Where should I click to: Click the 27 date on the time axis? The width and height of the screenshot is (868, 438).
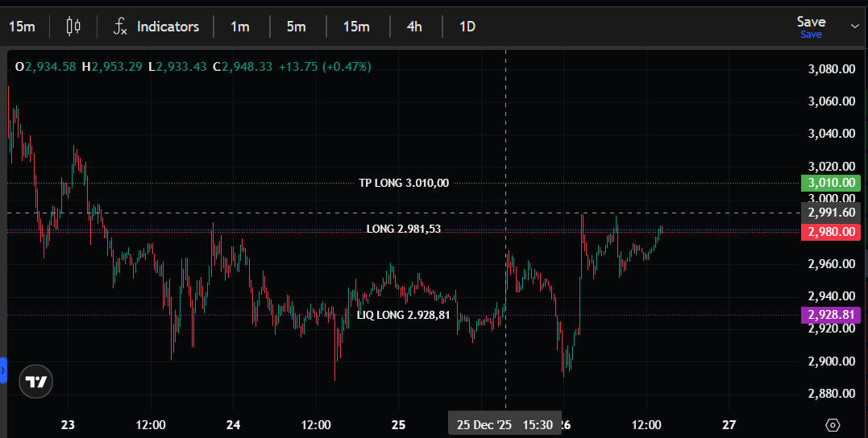coord(729,425)
